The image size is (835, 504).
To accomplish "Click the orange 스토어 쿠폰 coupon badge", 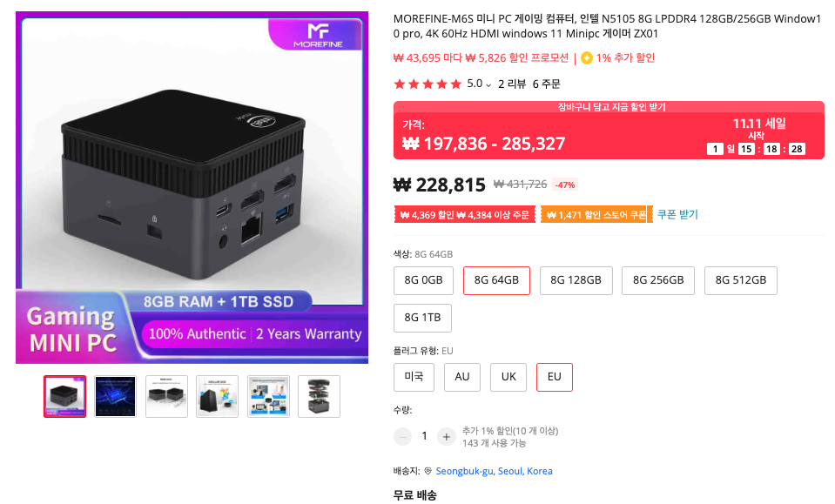I will 596,214.
